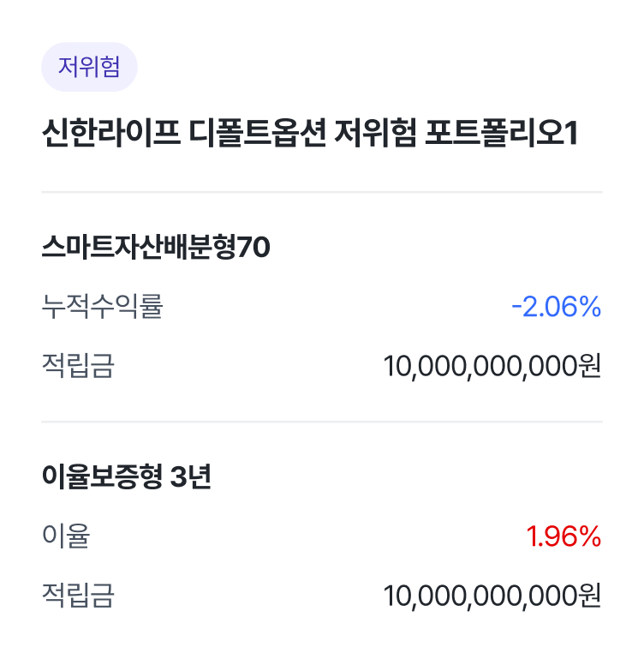Select the 신한라이프 디폴트옵션 저위험 포트폴리오1 title

coord(310,133)
